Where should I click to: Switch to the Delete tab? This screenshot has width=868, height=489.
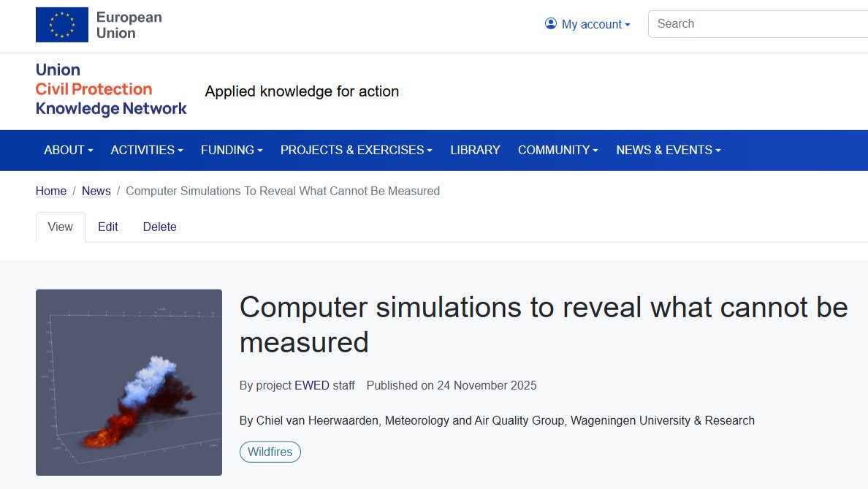[159, 227]
